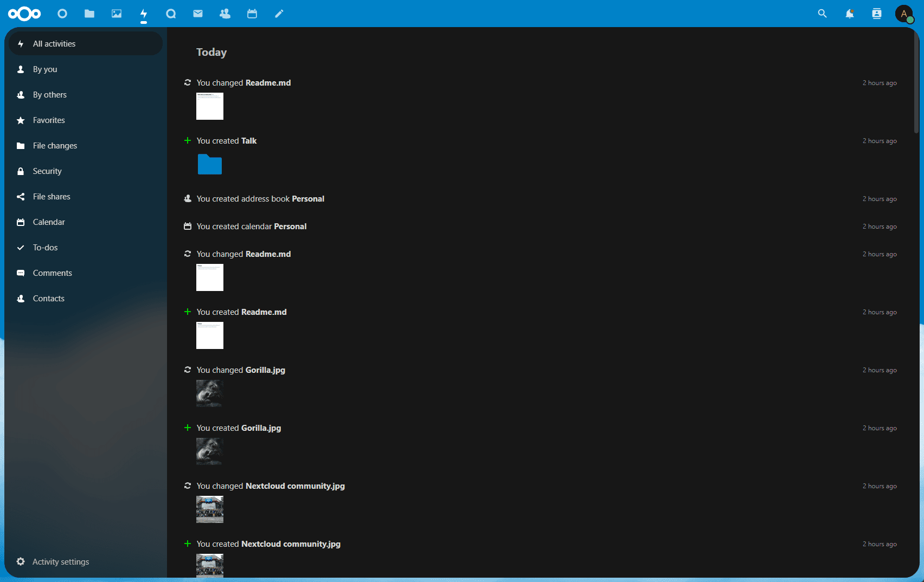Filter activities By you
Image resolution: width=924 pixels, height=582 pixels.
pos(86,69)
